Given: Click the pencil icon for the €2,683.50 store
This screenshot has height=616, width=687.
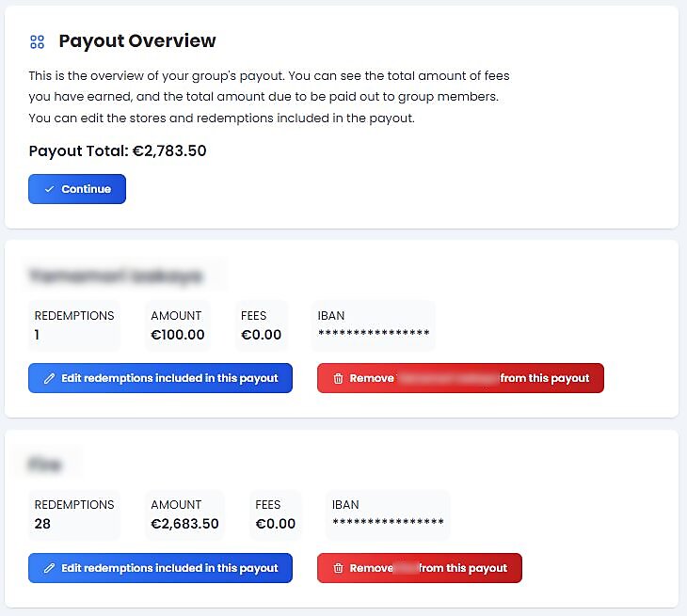Looking at the screenshot, I should tap(49, 568).
